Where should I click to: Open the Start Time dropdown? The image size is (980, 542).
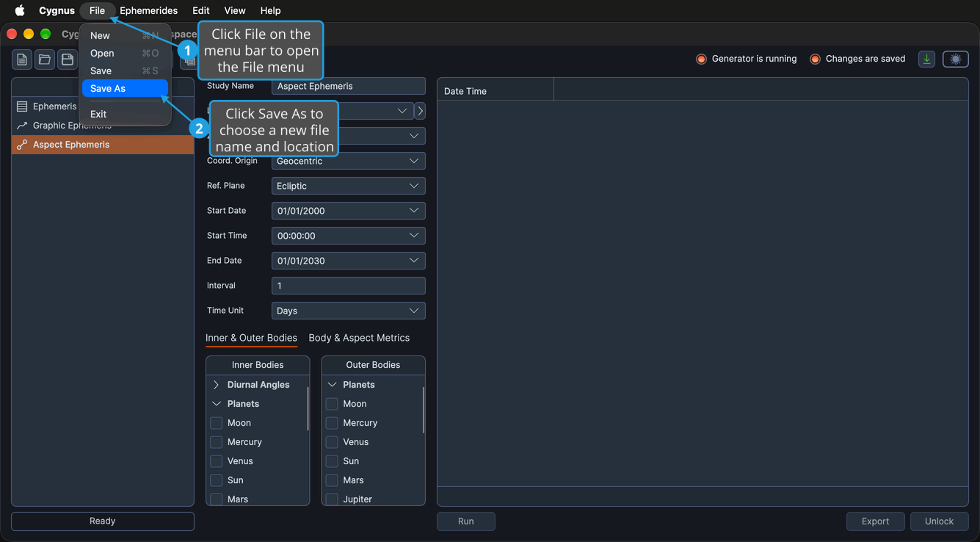tap(349, 236)
